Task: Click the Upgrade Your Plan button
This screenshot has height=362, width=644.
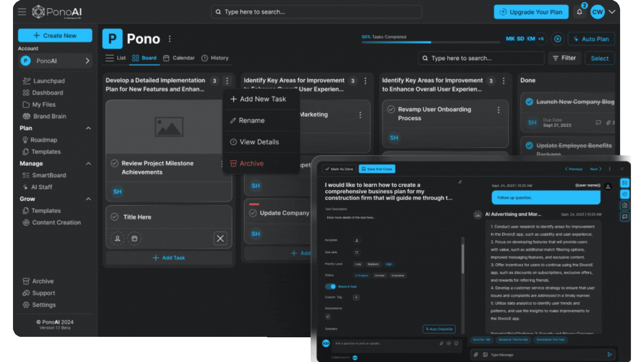Action: tap(531, 12)
